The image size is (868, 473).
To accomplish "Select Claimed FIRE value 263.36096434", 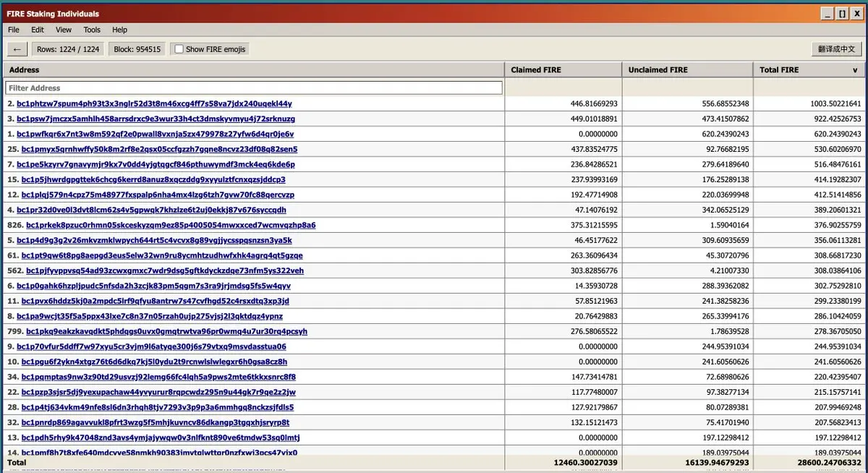I will point(594,256).
